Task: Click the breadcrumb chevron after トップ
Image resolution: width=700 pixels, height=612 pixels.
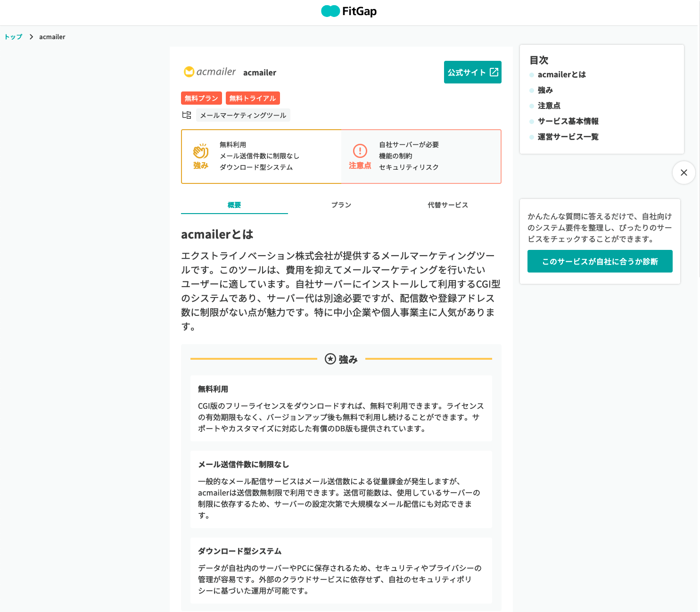Action: click(x=31, y=37)
